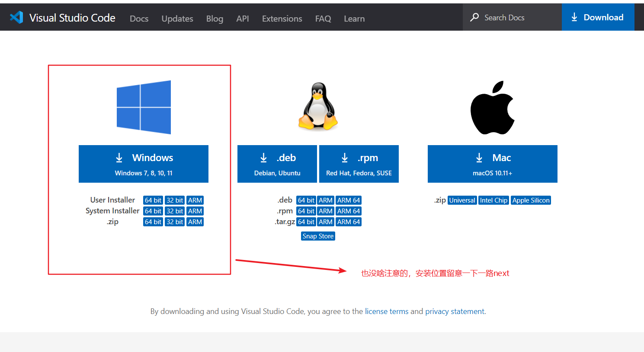Image resolution: width=644 pixels, height=352 pixels.
Task: Open the Snap Store download option
Action: coord(318,236)
